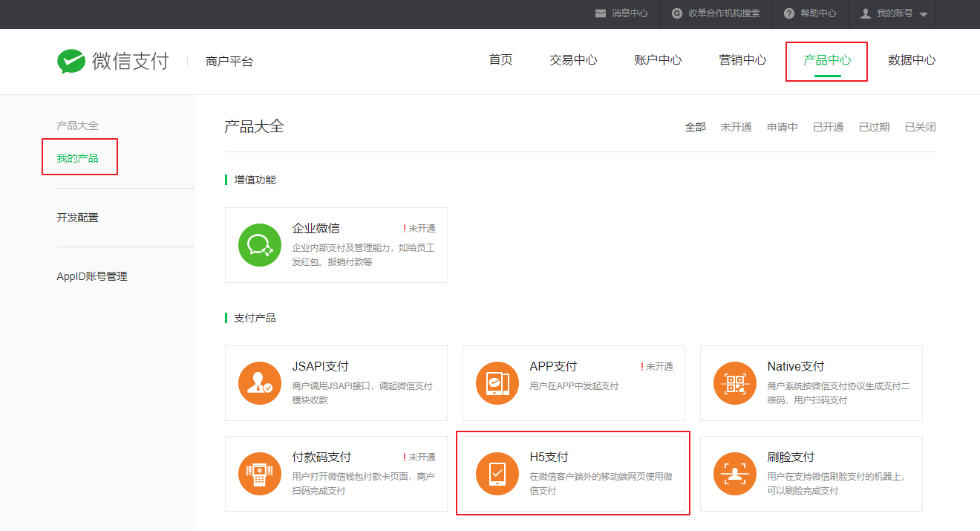
Task: Open 收单合作机构搜索 in the top bar
Action: [x=724, y=13]
